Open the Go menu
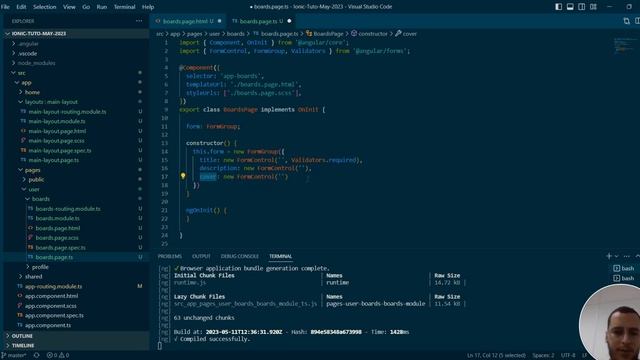640x360 pixels. click(x=86, y=7)
